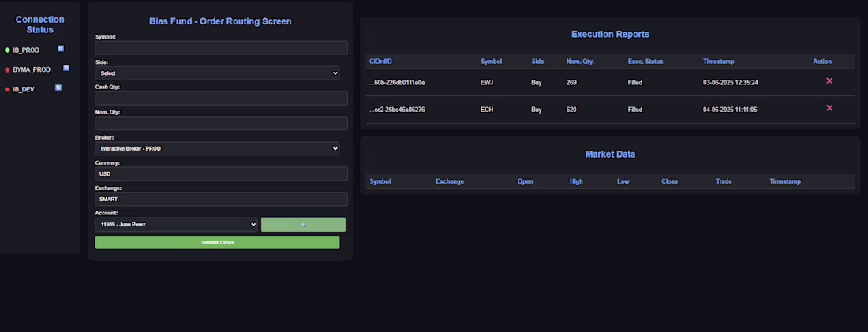Screen dimensions: 868x332
Task: Submit the order with the green button
Action: click(x=217, y=242)
